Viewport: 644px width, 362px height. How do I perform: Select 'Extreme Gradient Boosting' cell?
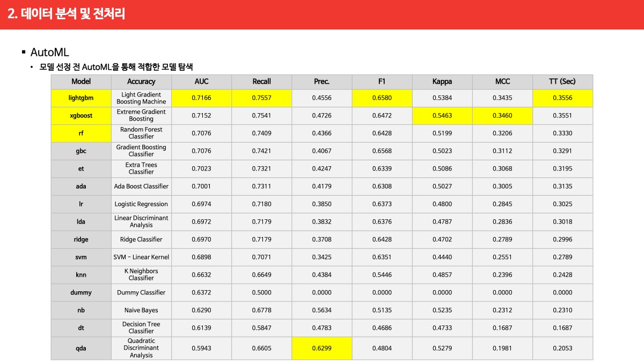point(141,115)
